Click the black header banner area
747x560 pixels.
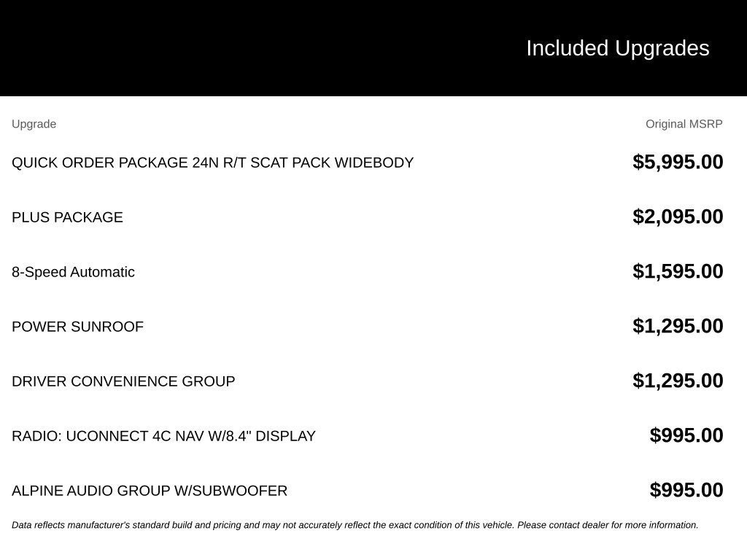coord(373,47)
